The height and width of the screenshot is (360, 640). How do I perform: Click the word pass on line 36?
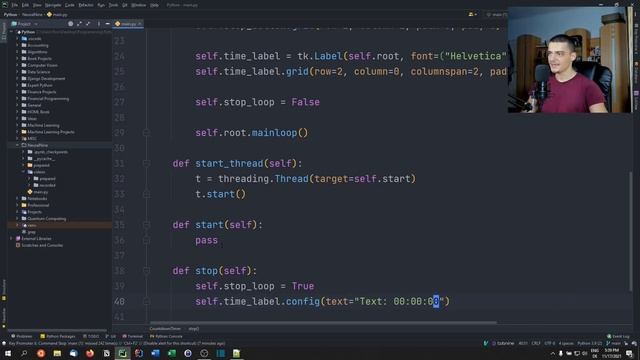[x=207, y=240]
